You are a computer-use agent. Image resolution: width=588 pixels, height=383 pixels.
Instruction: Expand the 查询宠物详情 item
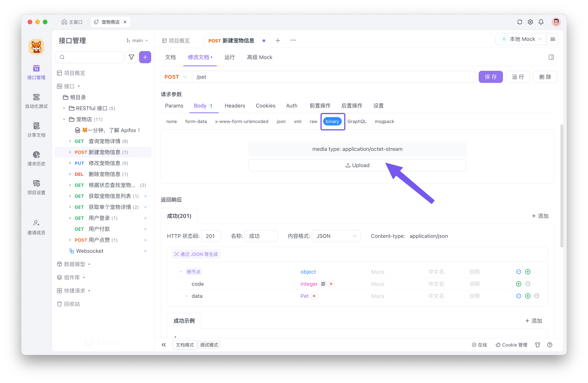(x=70, y=141)
